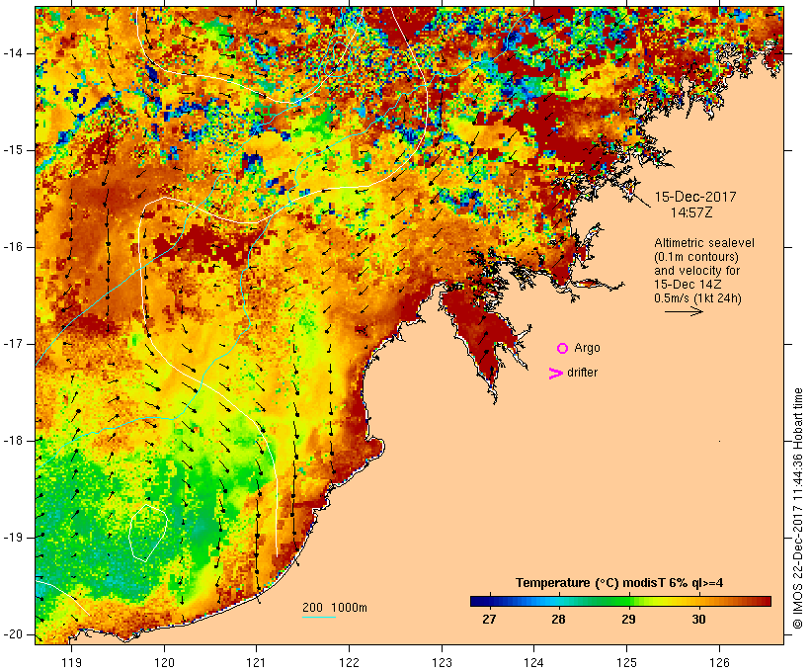This screenshot has height=672, width=810.
Task: Click latitude axis label -16
Action: point(13,247)
